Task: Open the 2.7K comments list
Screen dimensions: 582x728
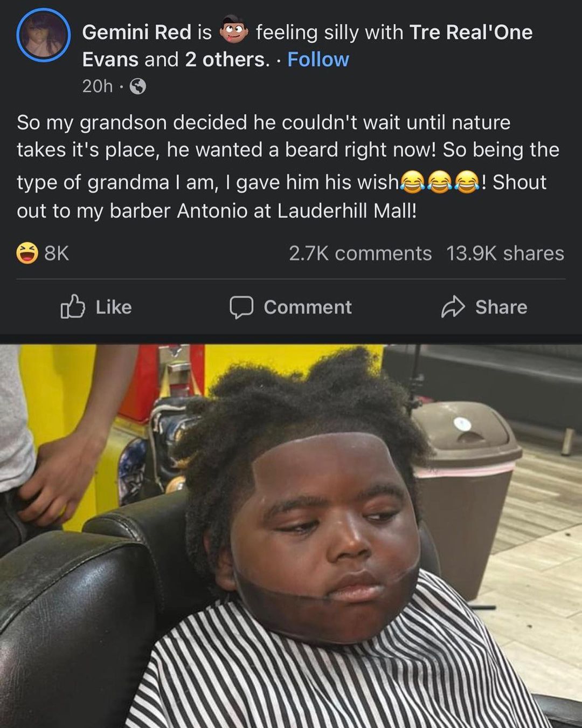Action: coord(360,253)
